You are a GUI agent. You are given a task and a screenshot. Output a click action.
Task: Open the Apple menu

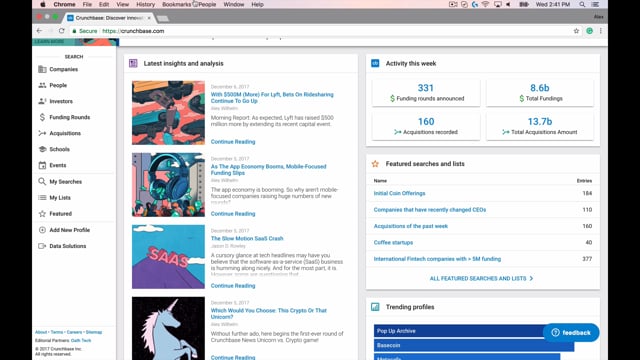(43, 4)
